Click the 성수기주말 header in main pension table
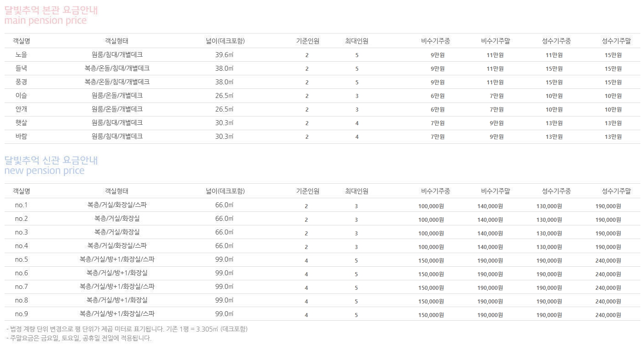The image size is (644, 347). click(x=616, y=41)
